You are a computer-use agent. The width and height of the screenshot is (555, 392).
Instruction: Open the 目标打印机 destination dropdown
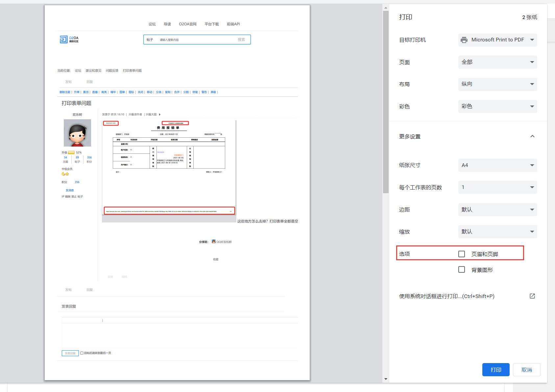[497, 40]
